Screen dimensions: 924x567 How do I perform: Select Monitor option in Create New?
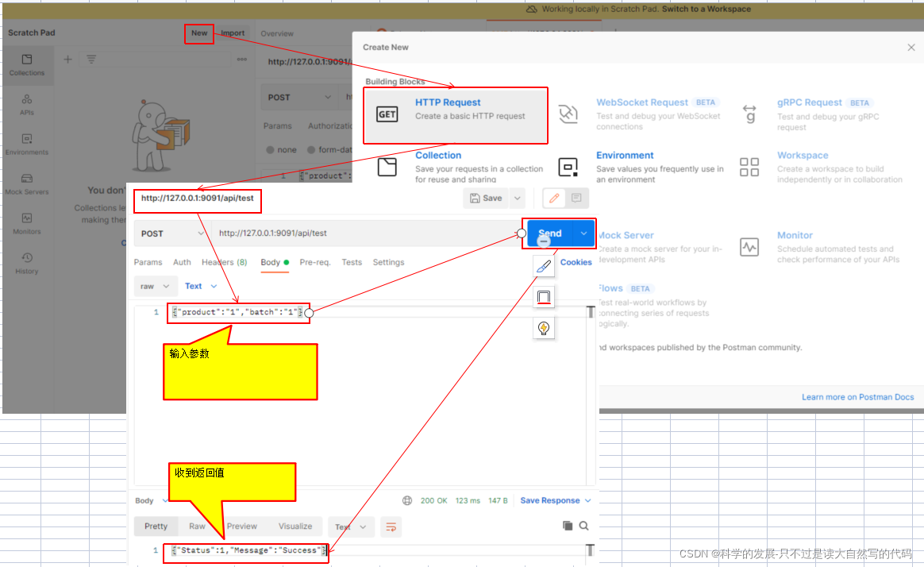click(x=795, y=235)
